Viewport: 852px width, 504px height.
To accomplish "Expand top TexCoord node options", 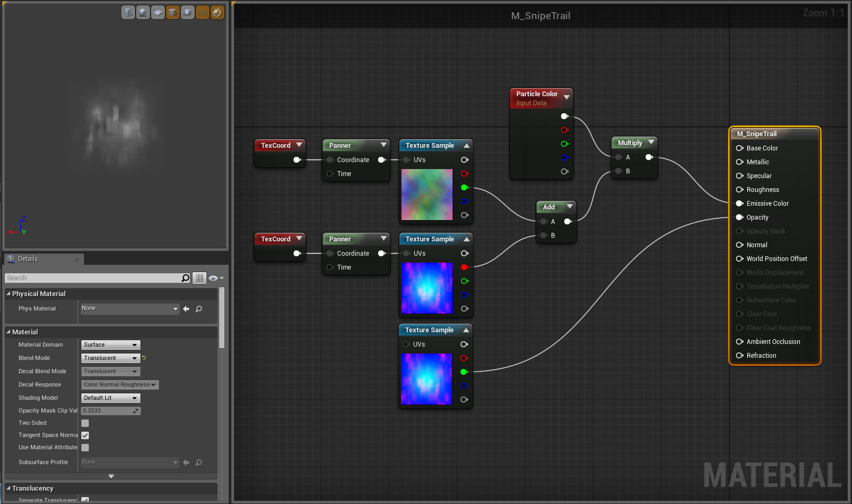I will (299, 145).
